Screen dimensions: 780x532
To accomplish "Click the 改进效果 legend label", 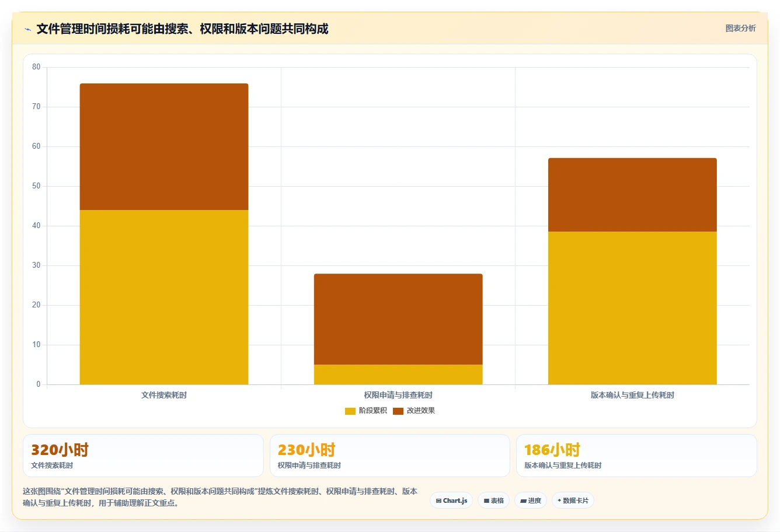I will (x=421, y=411).
